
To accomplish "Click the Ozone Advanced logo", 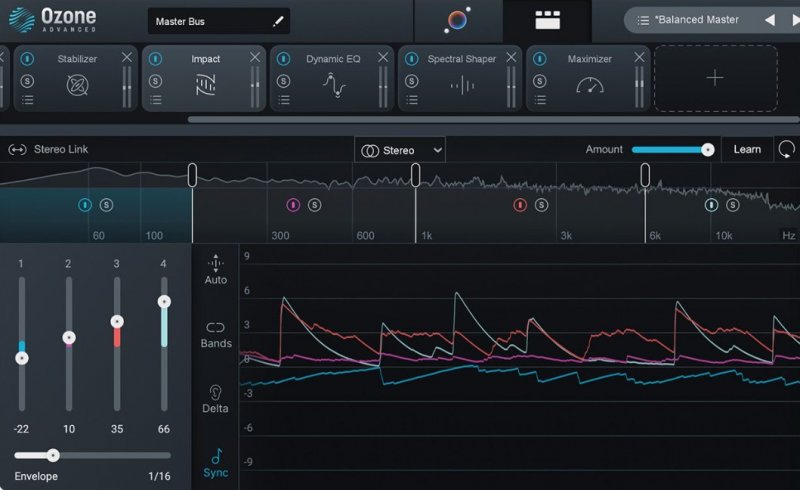I will coord(52,20).
